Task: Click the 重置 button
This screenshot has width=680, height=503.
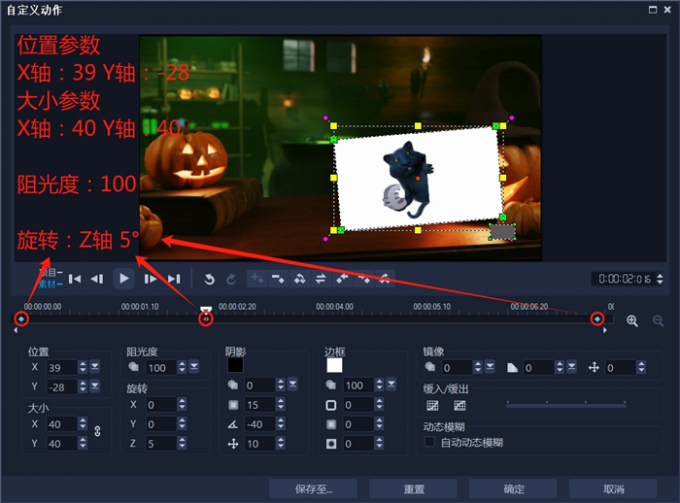Action: tap(412, 489)
